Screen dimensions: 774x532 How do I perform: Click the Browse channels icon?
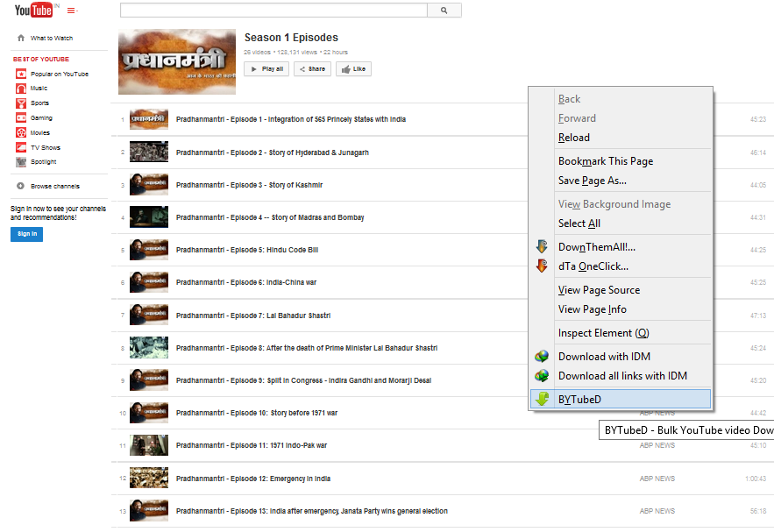[20, 186]
